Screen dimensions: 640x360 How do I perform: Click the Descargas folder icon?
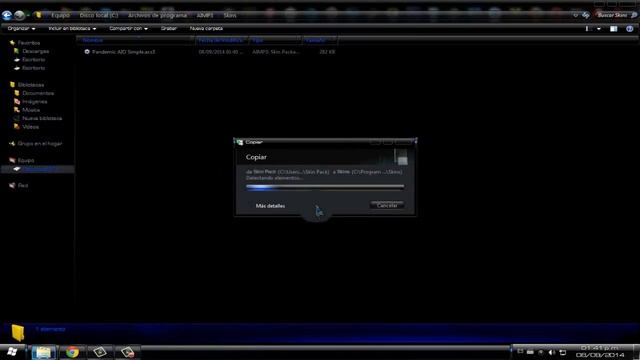pos(16,51)
